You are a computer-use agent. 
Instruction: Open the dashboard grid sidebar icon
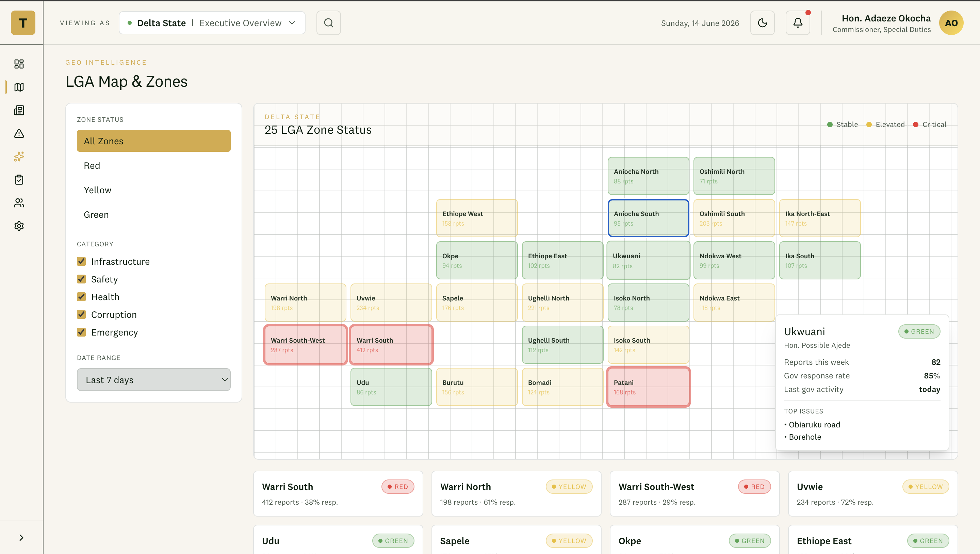pyautogui.click(x=19, y=64)
